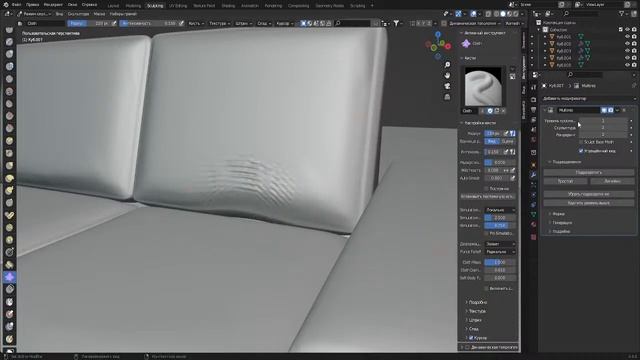
Task: Expand the Форма section in Multires modifier
Action: [x=558, y=214]
